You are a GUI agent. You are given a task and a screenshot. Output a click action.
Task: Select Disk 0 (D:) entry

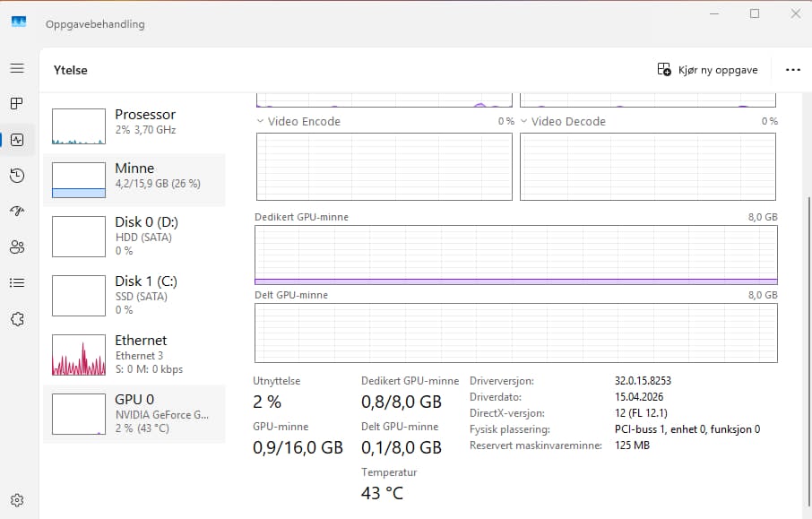coord(134,236)
